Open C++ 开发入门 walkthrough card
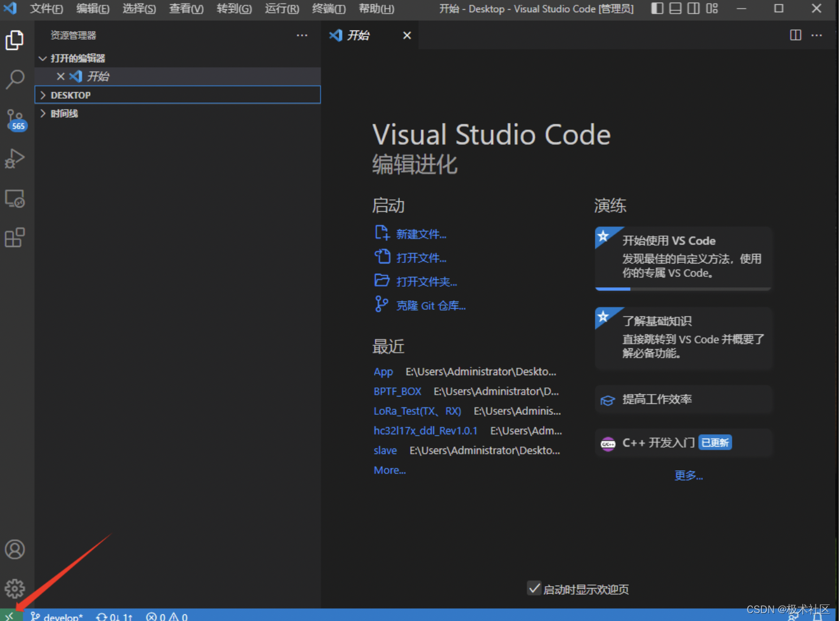Screen dimensions: 840x621 [683, 443]
